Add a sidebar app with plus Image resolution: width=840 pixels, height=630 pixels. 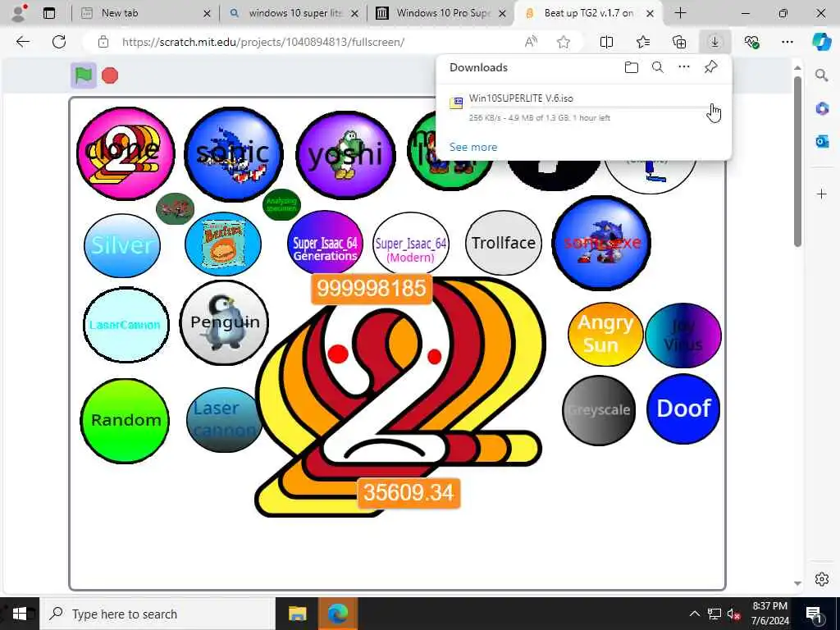[822, 194]
